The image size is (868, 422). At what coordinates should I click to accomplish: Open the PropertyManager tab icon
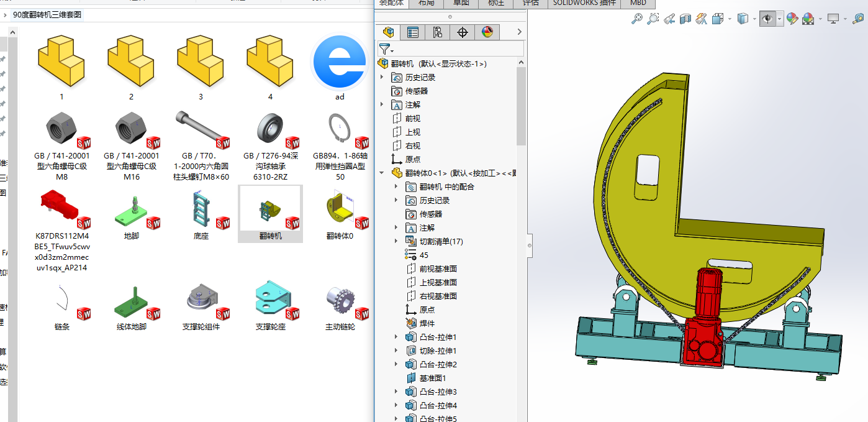pos(413,32)
